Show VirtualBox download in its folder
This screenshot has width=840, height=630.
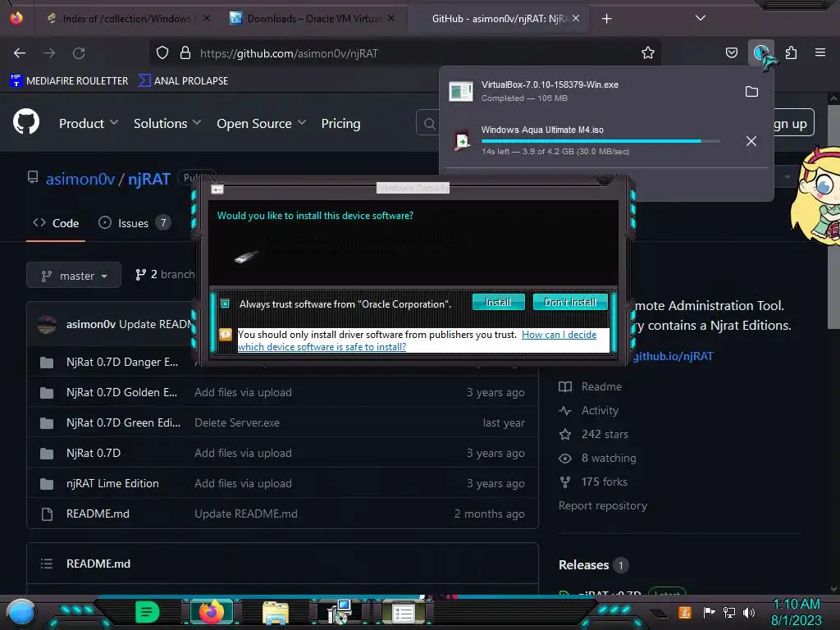(751, 92)
